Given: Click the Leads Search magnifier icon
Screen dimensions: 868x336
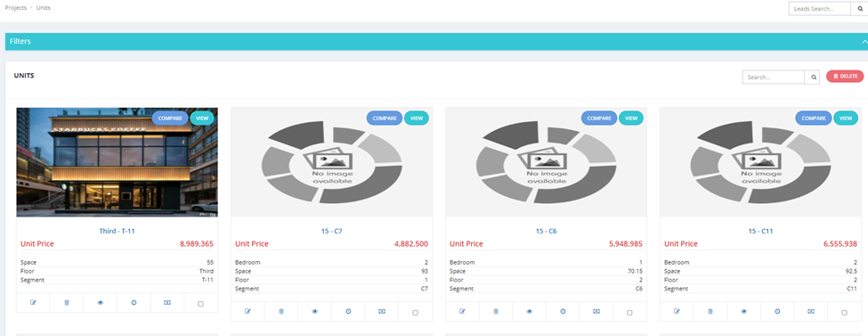Looking at the screenshot, I should [860, 9].
